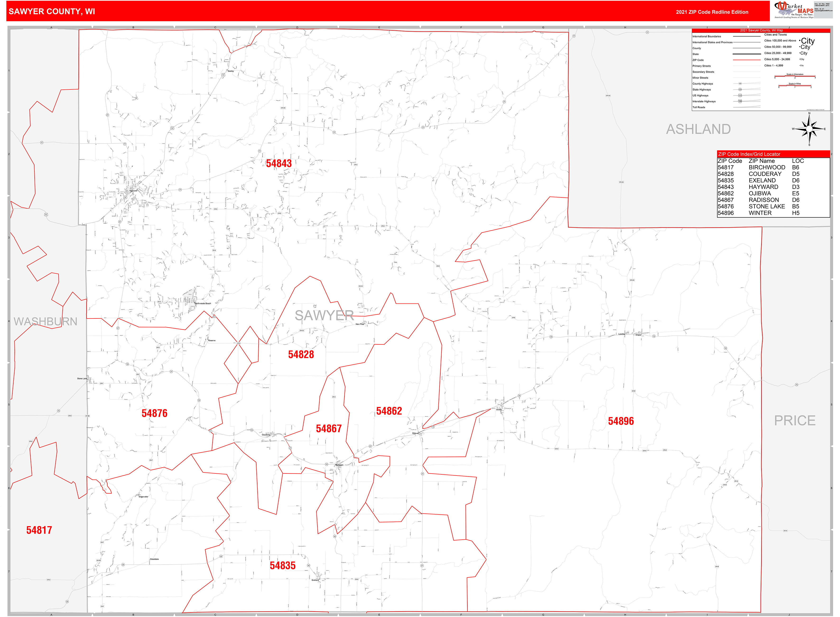Click the ASHLAND county label
Screen dimensions: 840x617
(698, 129)
